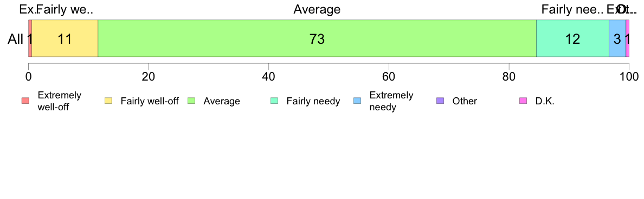Click the truncated Fairly nee.. heading
This screenshot has width=644, height=199.
[572, 9]
